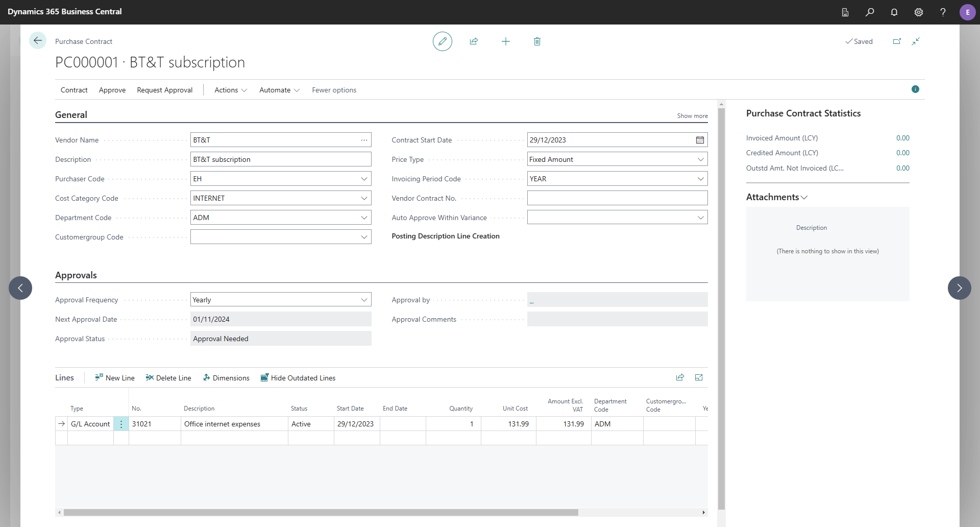Screen dimensions: 980x527
Task: Expand lines part to full view icon
Action: 699,377
